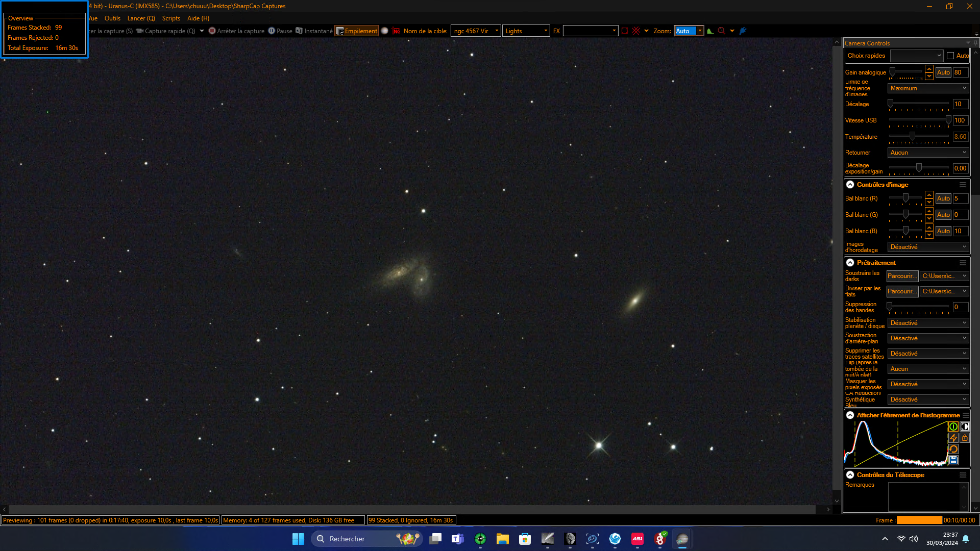Open the Contrôles du Télescope panel menu
980x551 pixels.
click(x=963, y=475)
